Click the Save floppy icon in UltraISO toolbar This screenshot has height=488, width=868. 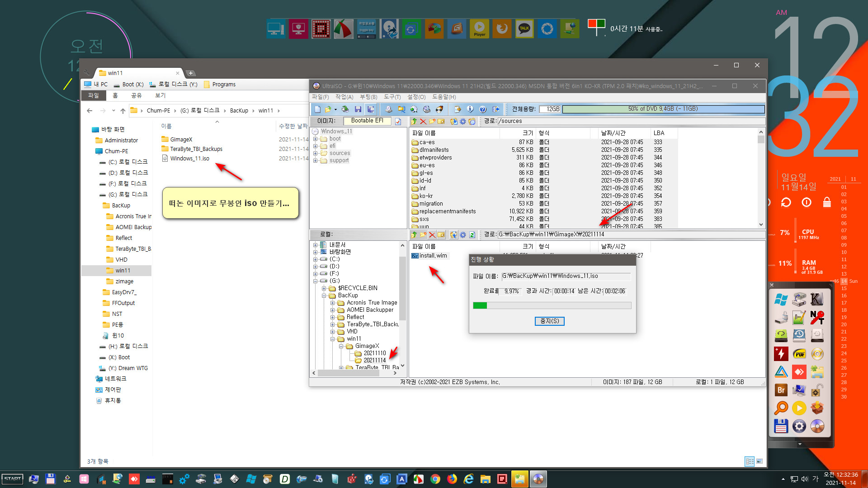click(x=358, y=109)
